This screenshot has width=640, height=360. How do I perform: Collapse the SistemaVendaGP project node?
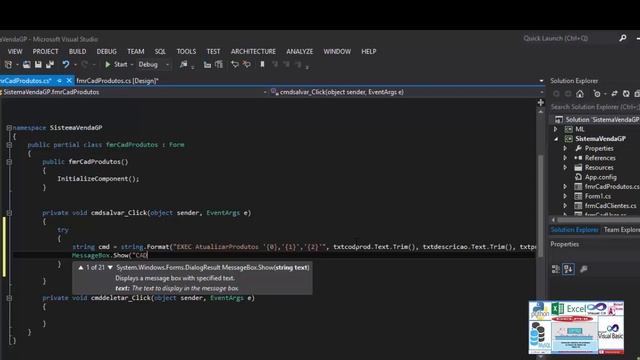[556, 139]
